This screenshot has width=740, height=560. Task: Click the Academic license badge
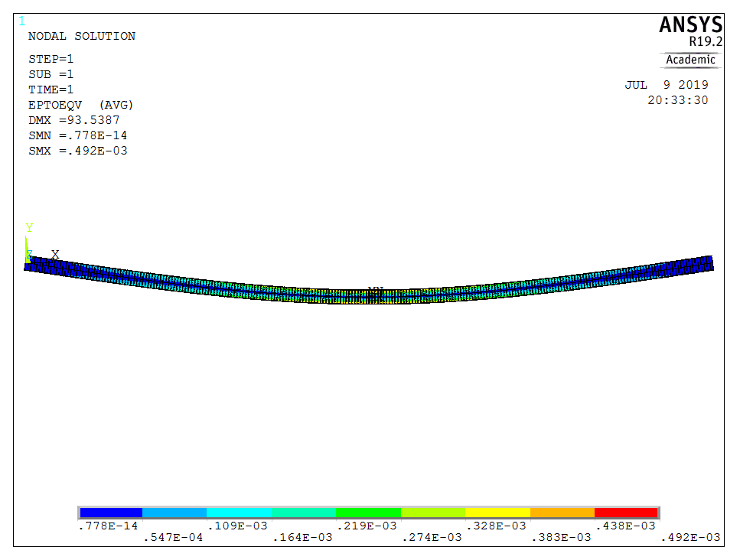coord(690,60)
